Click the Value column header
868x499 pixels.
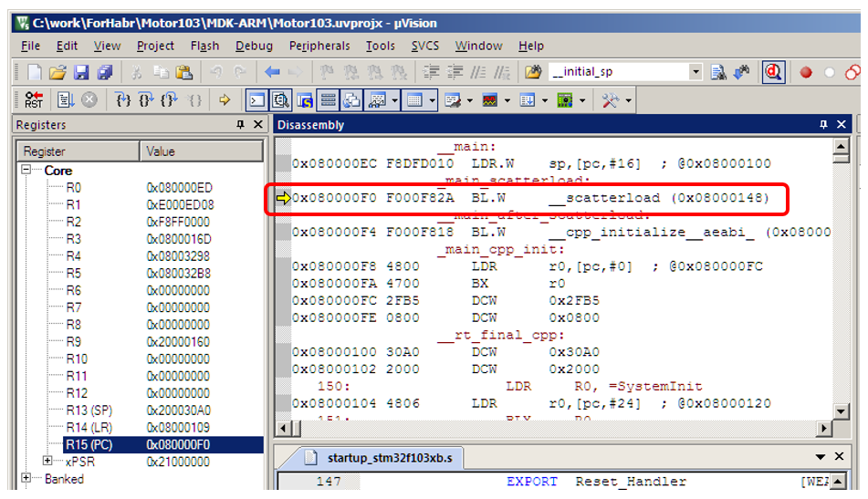click(202, 151)
